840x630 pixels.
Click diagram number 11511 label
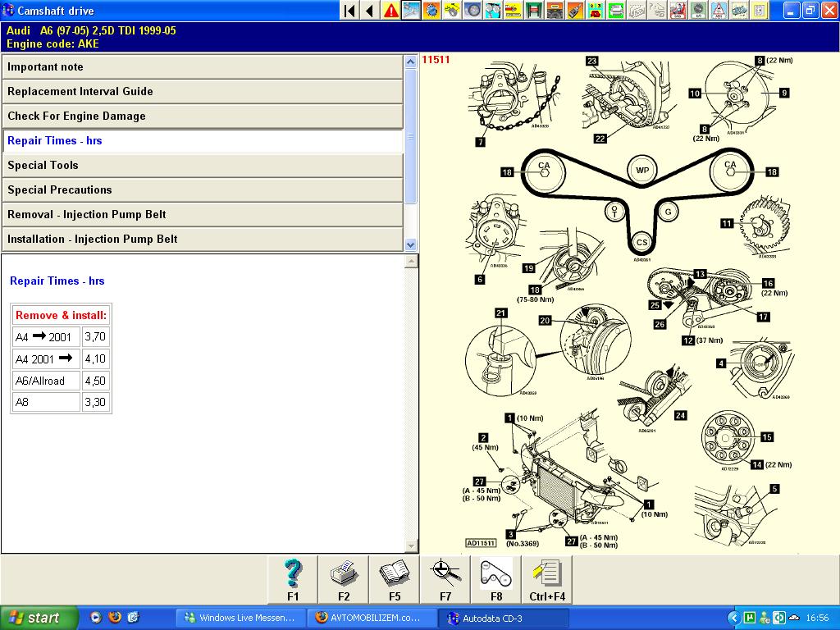click(436, 59)
